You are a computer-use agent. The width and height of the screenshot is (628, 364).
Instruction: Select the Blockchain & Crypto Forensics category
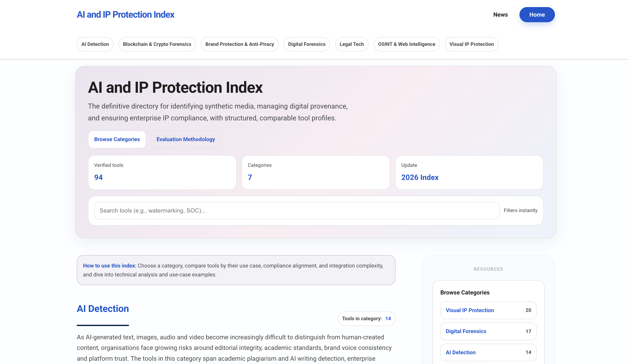(157, 44)
